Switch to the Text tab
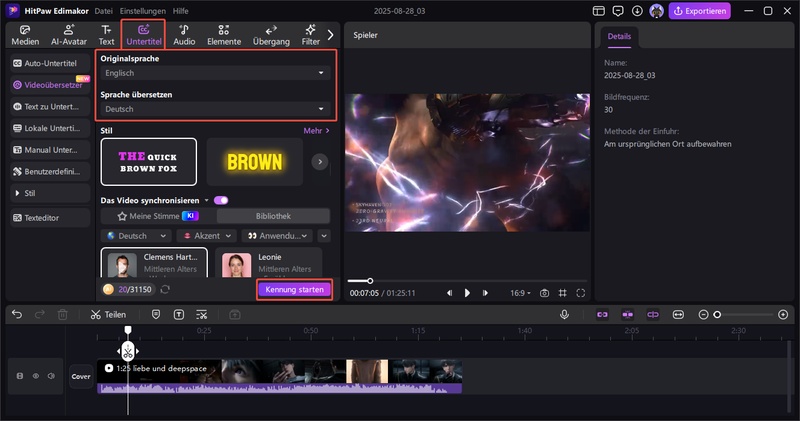 (x=106, y=35)
